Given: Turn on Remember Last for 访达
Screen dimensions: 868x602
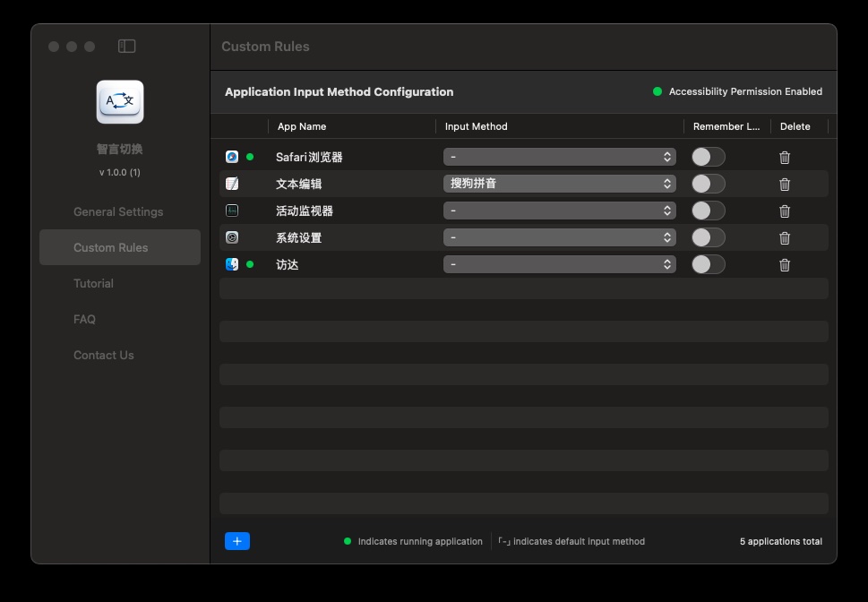Looking at the screenshot, I should point(708,264).
